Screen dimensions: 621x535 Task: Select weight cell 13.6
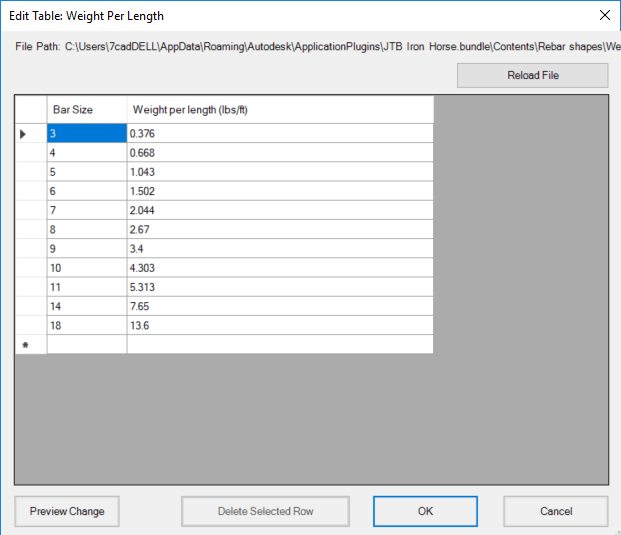280,326
